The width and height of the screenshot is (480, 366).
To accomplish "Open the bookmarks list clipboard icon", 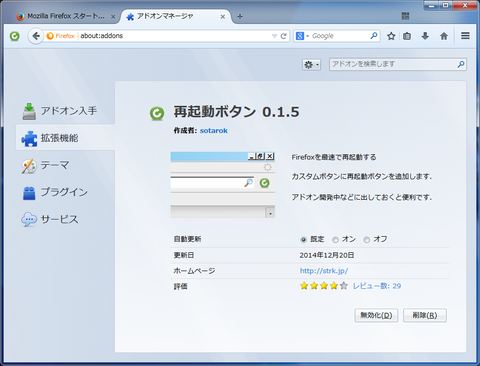I will (x=407, y=36).
